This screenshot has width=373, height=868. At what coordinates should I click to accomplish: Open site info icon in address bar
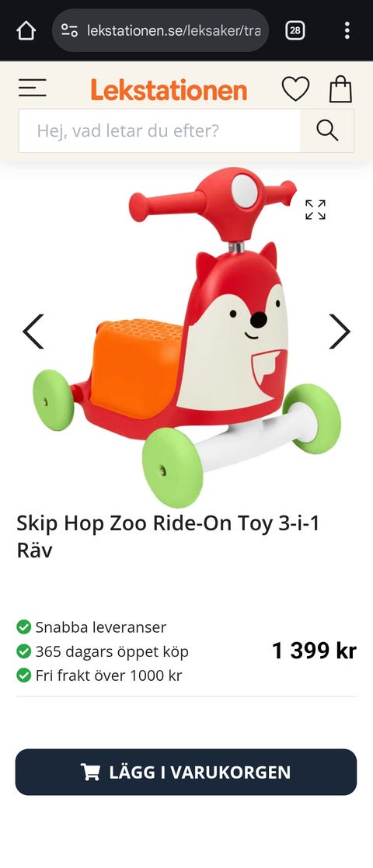click(x=69, y=30)
